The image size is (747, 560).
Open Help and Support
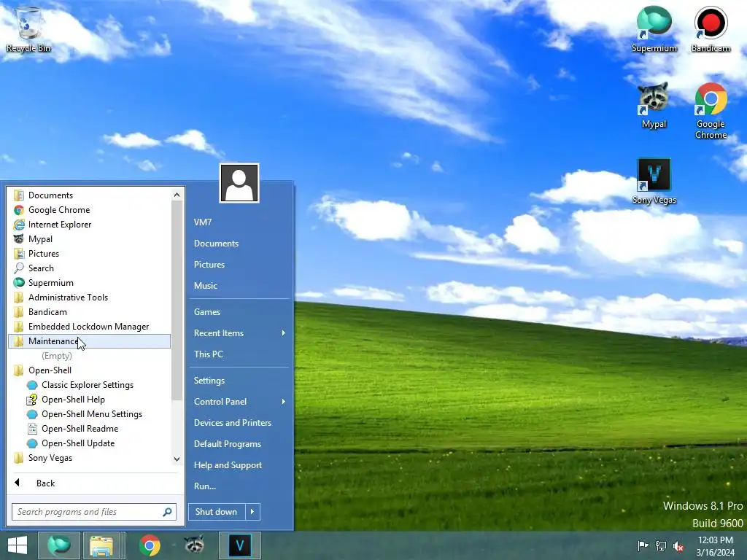pyautogui.click(x=239, y=465)
